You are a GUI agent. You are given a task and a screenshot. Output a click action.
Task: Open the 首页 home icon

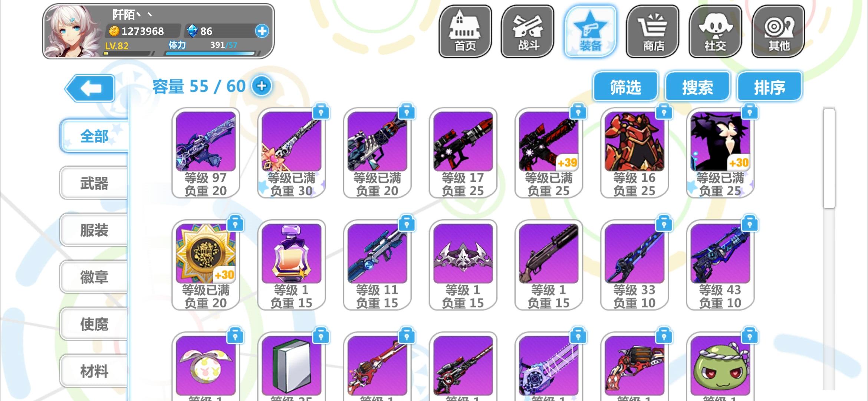(465, 31)
